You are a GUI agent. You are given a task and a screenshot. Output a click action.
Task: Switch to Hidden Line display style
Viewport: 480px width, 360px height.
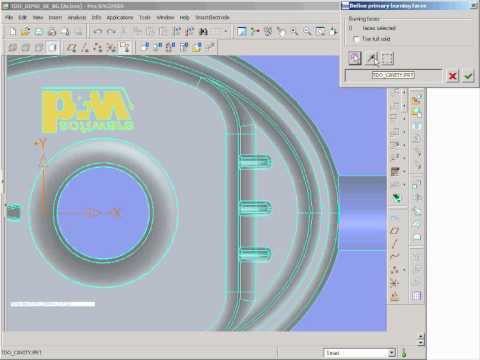point(25,47)
